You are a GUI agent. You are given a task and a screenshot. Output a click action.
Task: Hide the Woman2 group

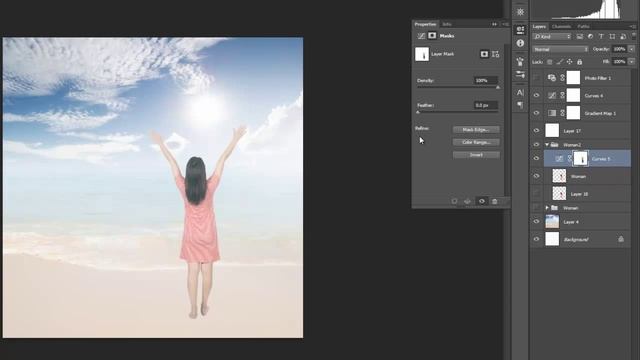click(537, 145)
